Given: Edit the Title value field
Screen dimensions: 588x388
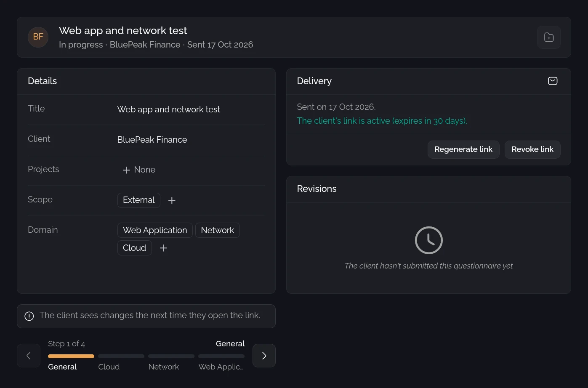Looking at the screenshot, I should (169, 109).
